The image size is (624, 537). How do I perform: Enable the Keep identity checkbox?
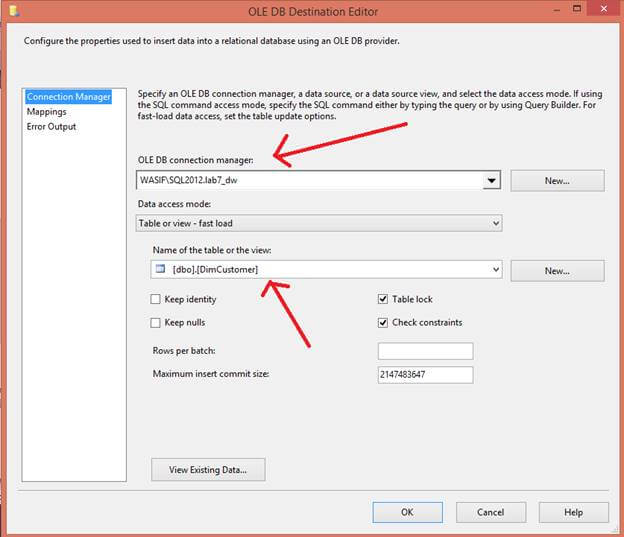coord(156,299)
